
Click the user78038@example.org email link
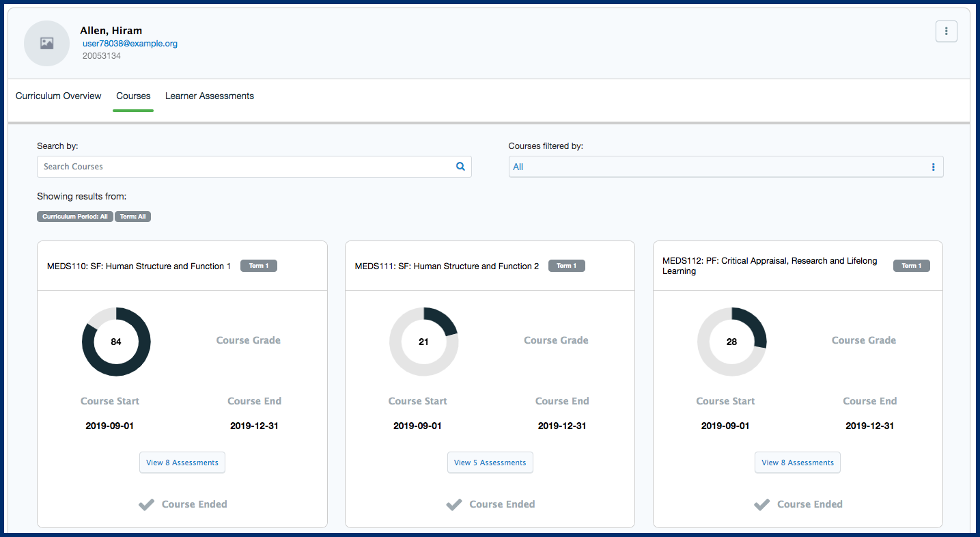(130, 44)
